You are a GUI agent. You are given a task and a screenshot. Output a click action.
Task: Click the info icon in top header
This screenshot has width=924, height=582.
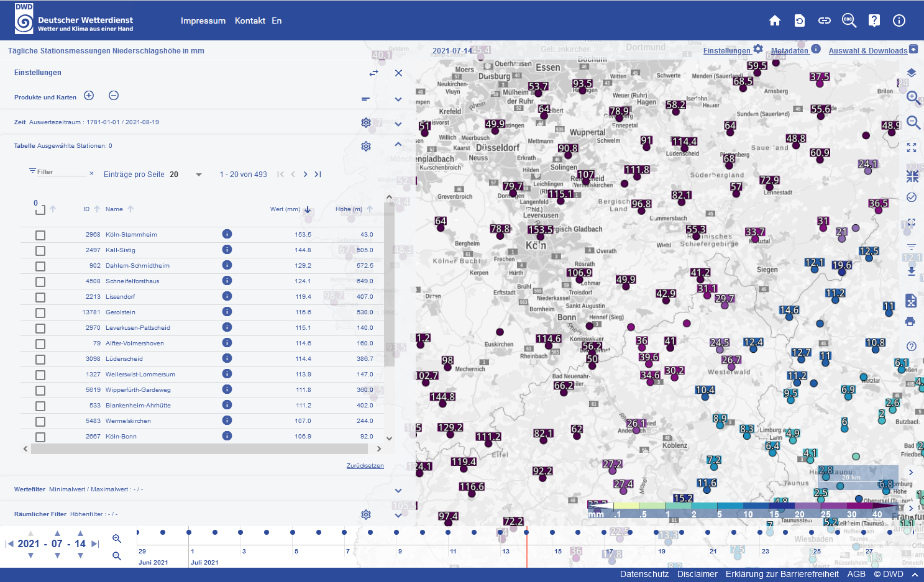[x=899, y=20]
